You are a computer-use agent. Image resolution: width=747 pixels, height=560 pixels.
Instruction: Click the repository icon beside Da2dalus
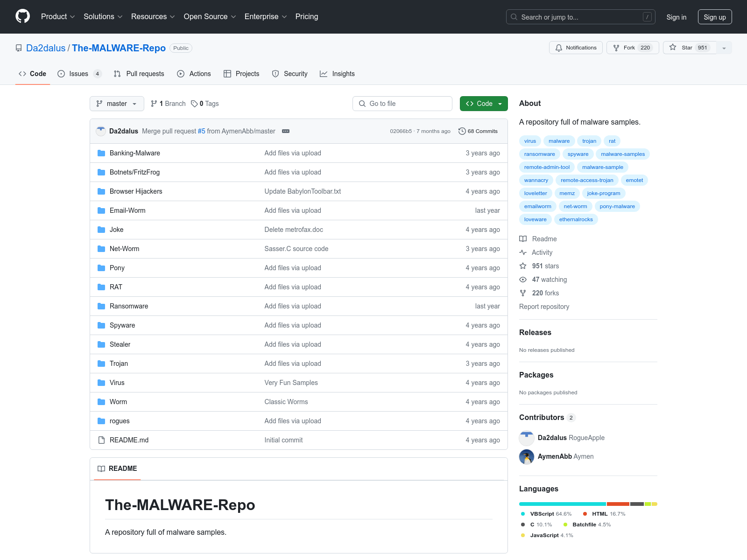(x=19, y=48)
